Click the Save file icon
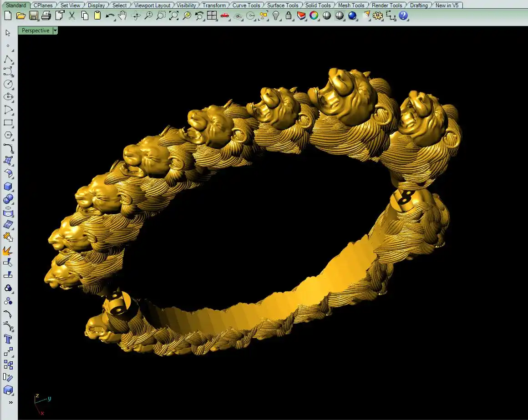Screen dimensions: 528x420 (33, 16)
